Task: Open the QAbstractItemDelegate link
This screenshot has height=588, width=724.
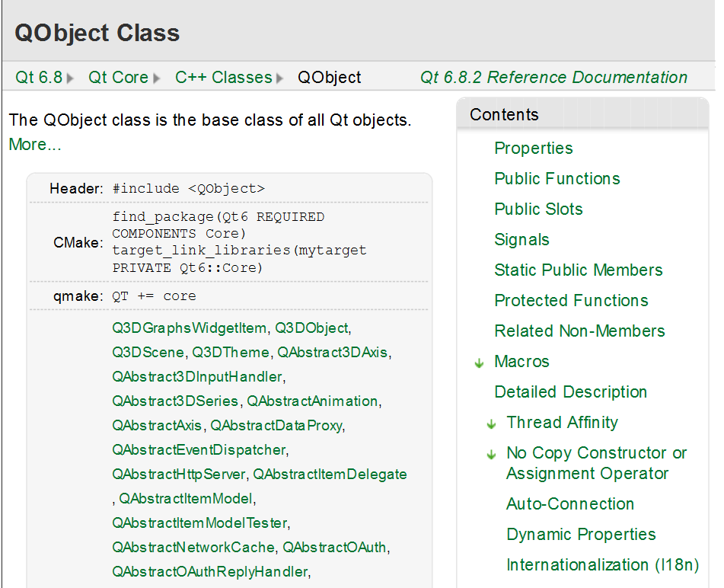Action: coord(330,475)
